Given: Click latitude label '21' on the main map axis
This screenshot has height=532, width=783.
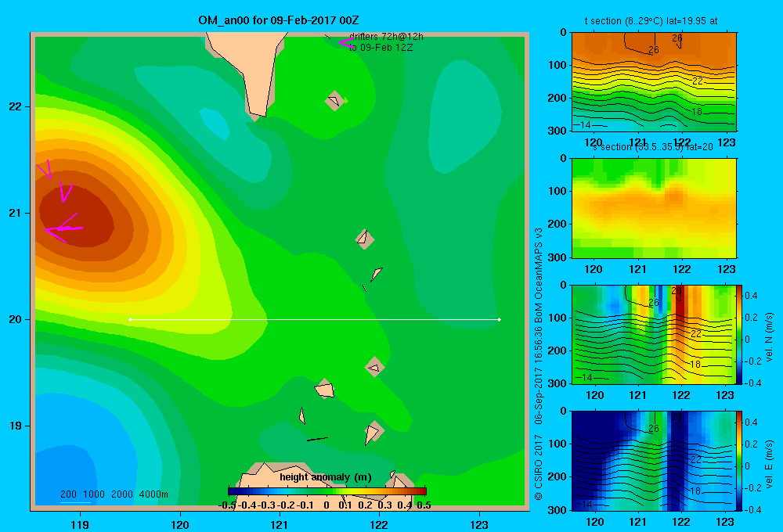Looking at the screenshot, I should [x=16, y=213].
